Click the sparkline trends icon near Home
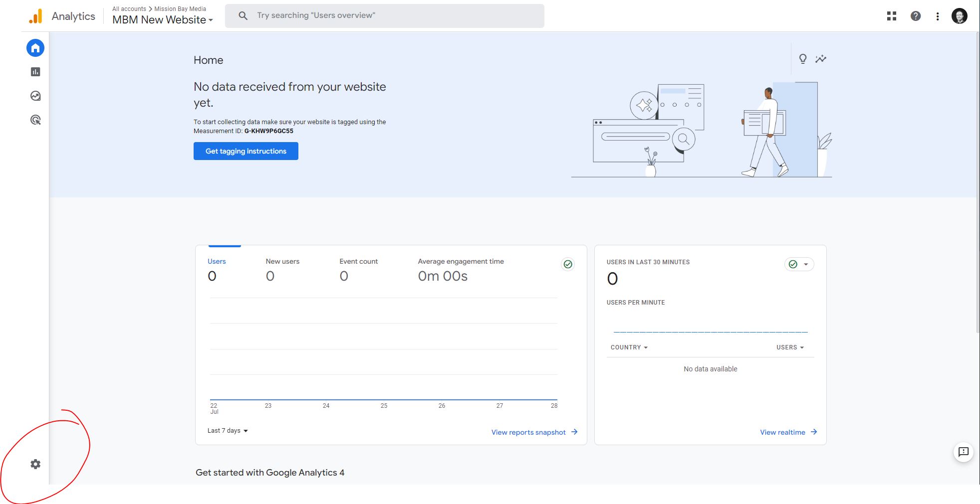Screen dimensions: 980x504 (821, 59)
